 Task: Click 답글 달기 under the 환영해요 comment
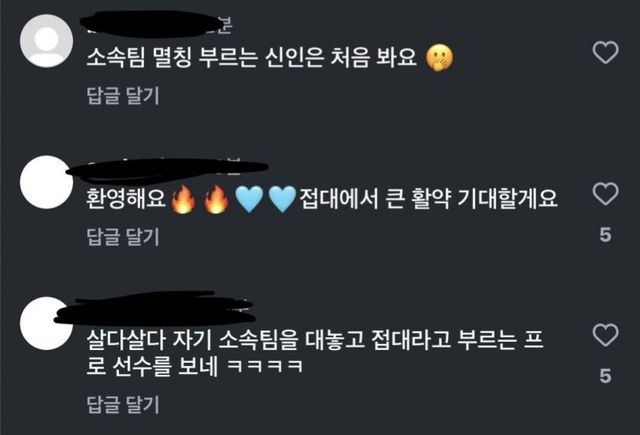(123, 237)
